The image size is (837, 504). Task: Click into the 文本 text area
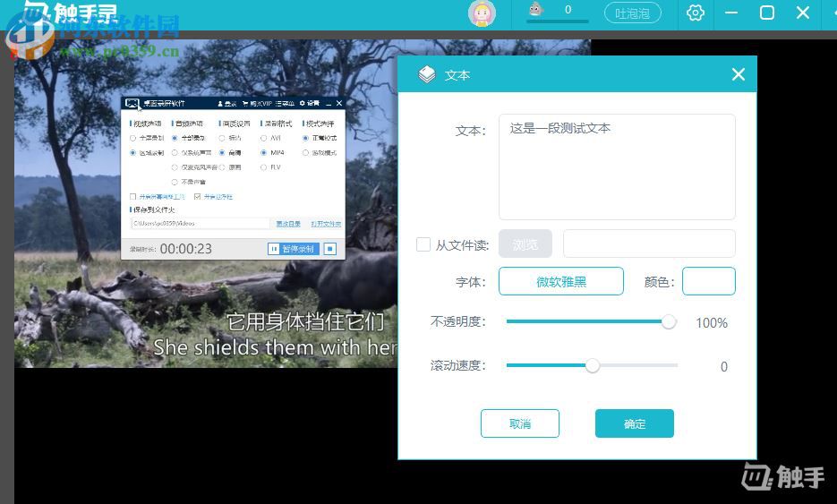617,167
